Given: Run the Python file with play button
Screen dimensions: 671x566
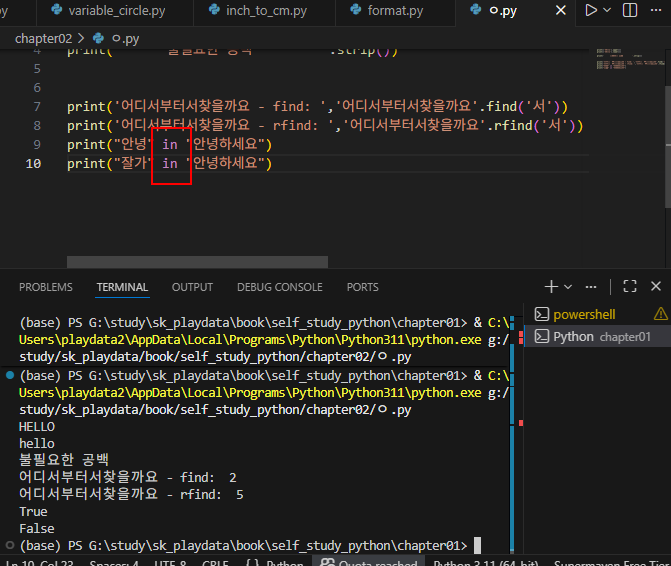Looking at the screenshot, I should click(591, 10).
